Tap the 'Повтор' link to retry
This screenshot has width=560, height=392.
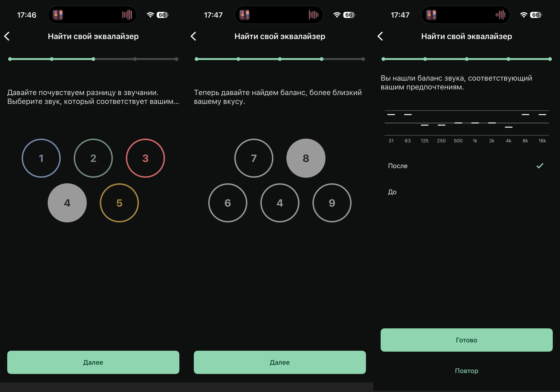[x=466, y=371]
